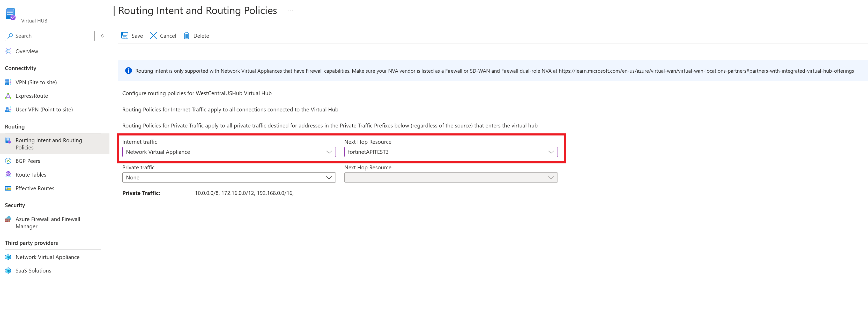Click the Save disk icon
This screenshot has height=318, width=868.
click(125, 36)
